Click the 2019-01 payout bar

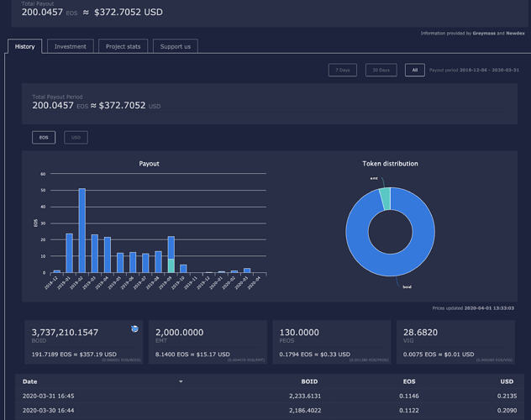pos(69,253)
